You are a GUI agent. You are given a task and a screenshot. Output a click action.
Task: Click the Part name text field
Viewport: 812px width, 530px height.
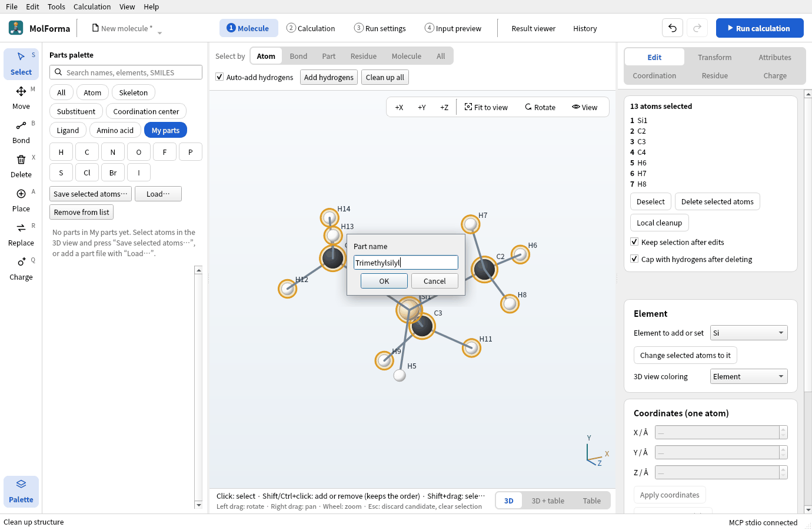406,263
